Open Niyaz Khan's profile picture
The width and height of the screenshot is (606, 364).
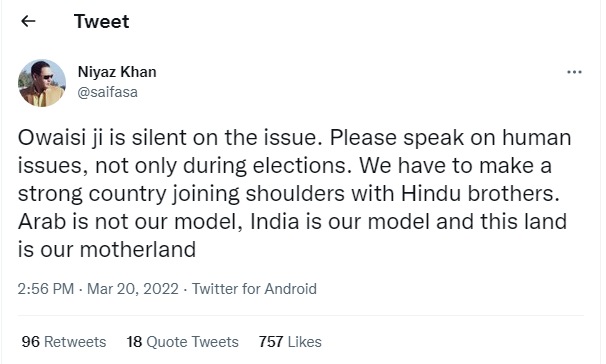point(42,83)
